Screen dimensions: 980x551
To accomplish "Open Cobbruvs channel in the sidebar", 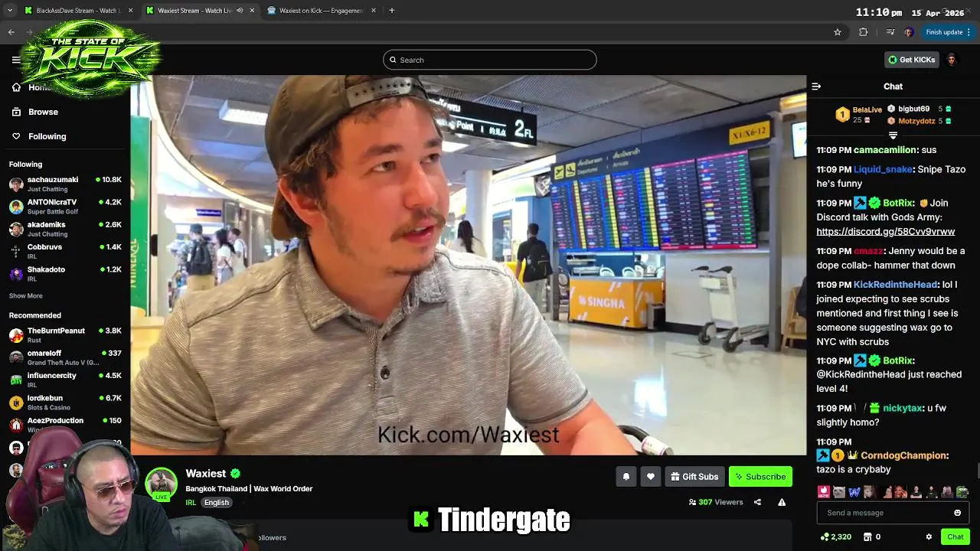I will coord(65,251).
